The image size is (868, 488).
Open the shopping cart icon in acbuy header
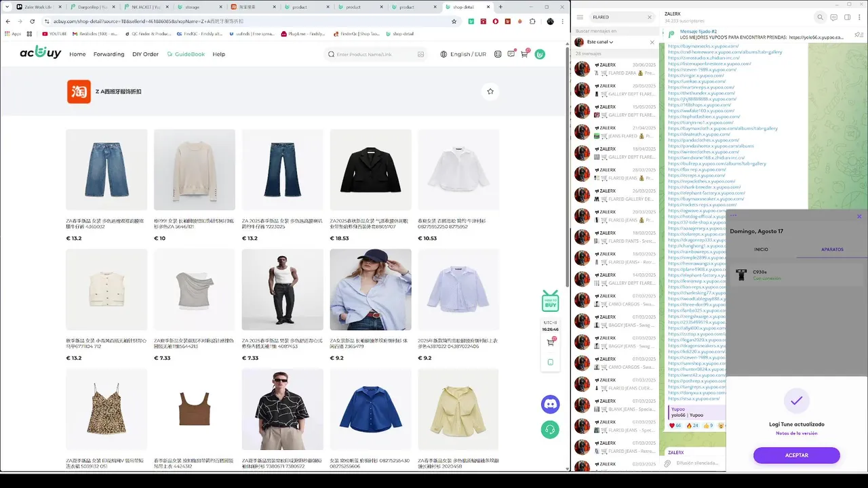[x=524, y=54]
